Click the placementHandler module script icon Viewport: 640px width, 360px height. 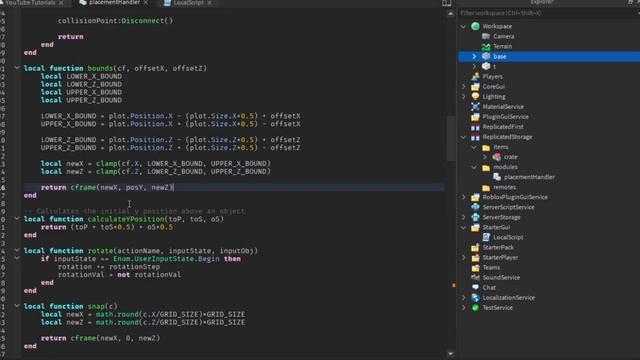coord(496,177)
